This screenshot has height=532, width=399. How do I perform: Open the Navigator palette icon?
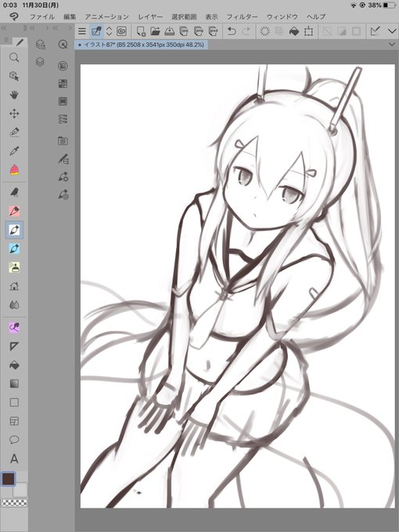pos(63,44)
